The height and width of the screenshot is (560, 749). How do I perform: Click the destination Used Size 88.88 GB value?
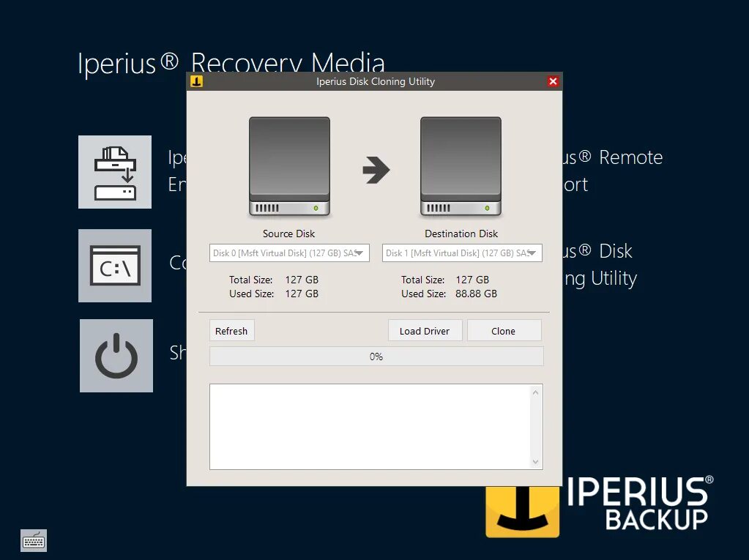(x=476, y=294)
